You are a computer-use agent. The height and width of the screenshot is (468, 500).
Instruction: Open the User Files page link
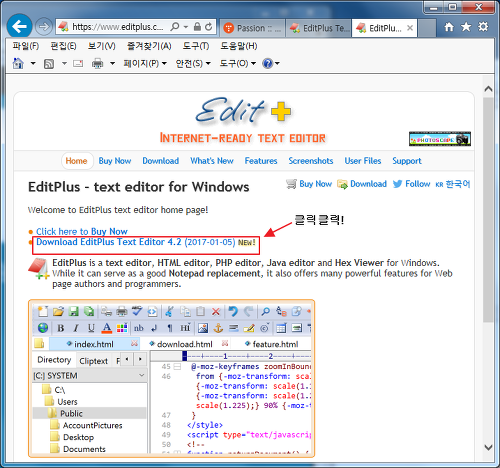coord(363,161)
